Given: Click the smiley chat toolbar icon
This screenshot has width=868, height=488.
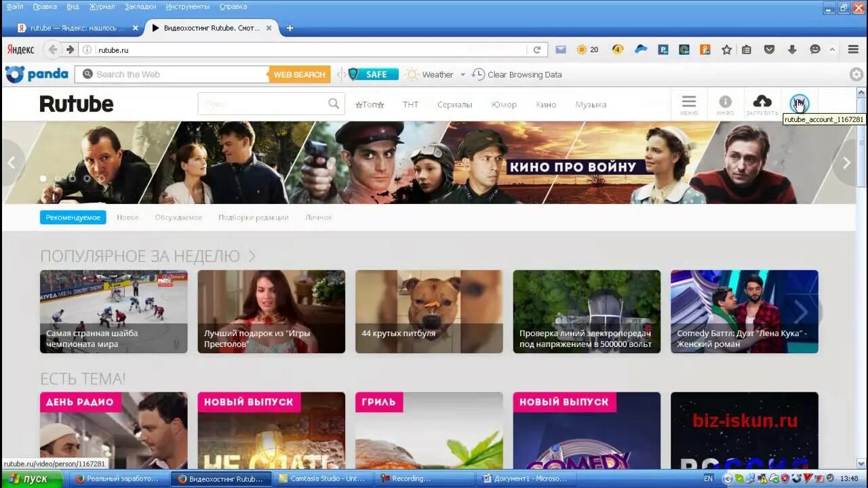Looking at the screenshot, I should (815, 49).
